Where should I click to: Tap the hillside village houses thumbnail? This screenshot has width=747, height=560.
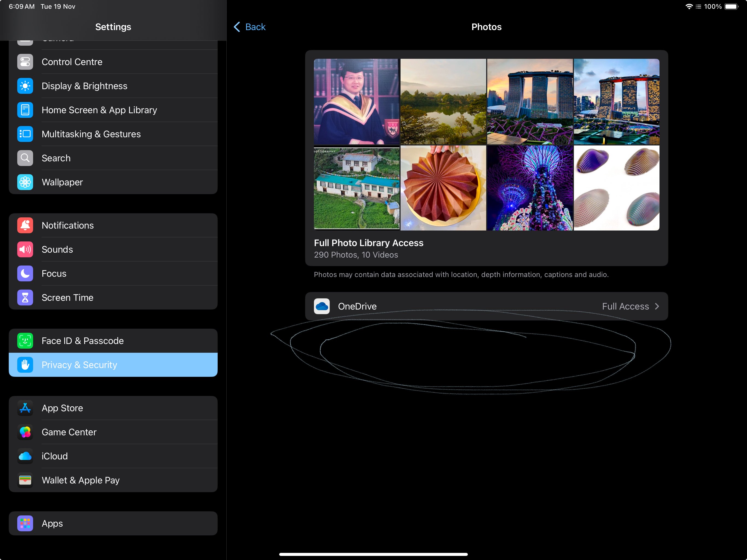[357, 188]
